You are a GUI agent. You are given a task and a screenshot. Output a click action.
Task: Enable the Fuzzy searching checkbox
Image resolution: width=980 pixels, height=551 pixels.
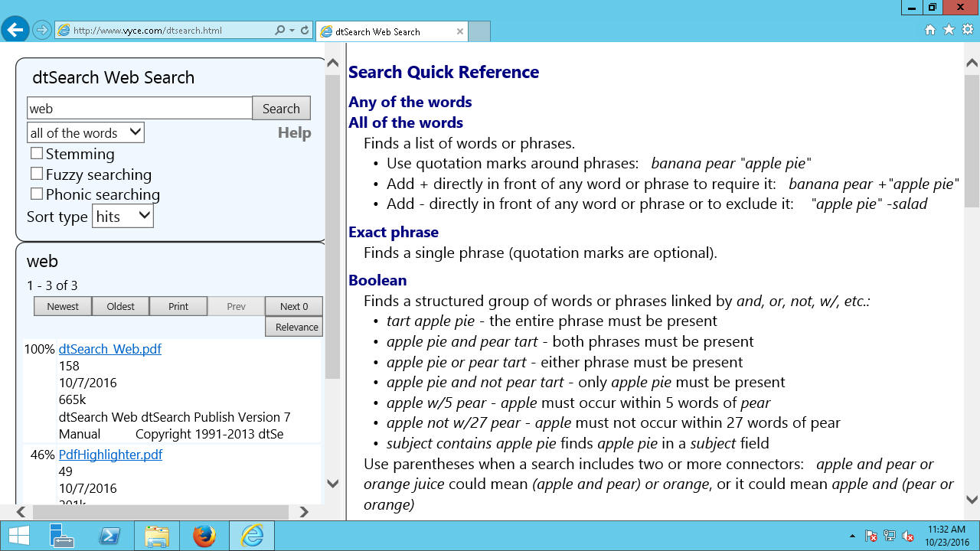[37, 174]
